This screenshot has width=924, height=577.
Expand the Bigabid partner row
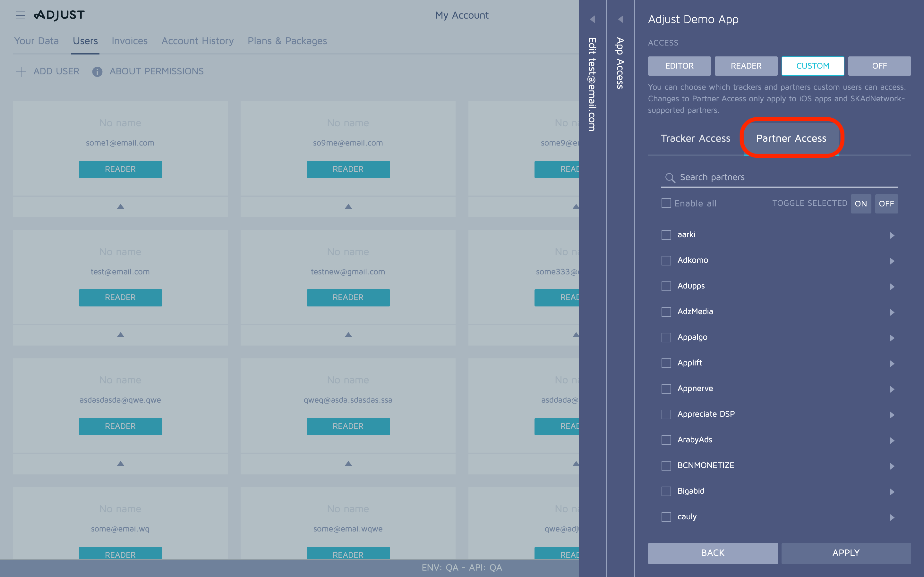(x=892, y=491)
